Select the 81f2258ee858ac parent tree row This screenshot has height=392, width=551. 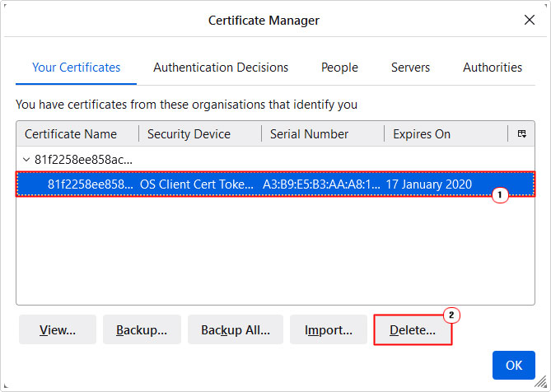pyautogui.click(x=275, y=160)
